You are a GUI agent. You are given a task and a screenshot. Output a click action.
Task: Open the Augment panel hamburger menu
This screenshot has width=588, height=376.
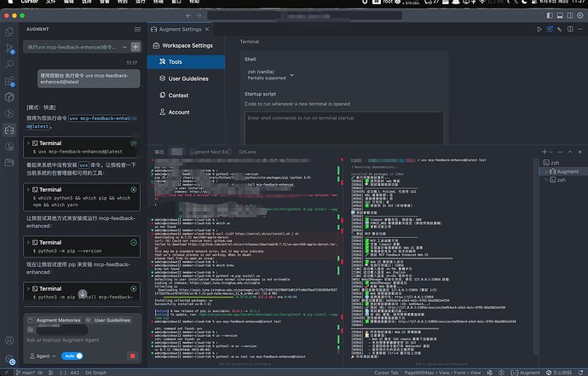point(137,29)
